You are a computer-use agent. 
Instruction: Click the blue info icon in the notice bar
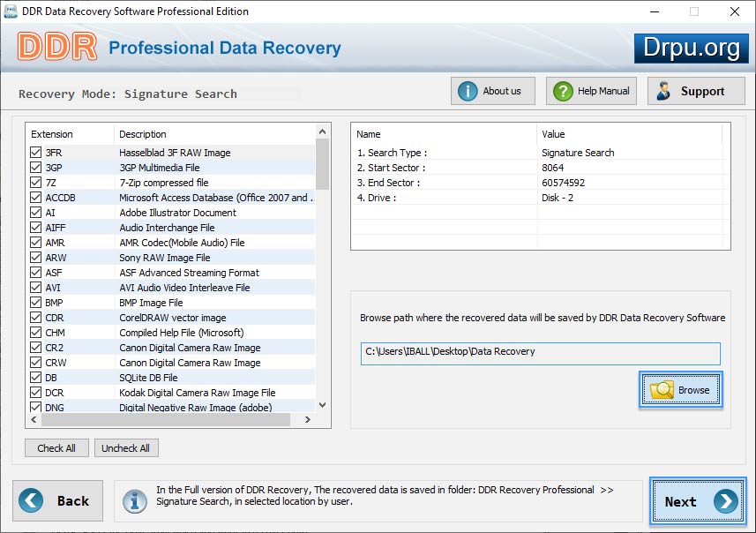134,501
